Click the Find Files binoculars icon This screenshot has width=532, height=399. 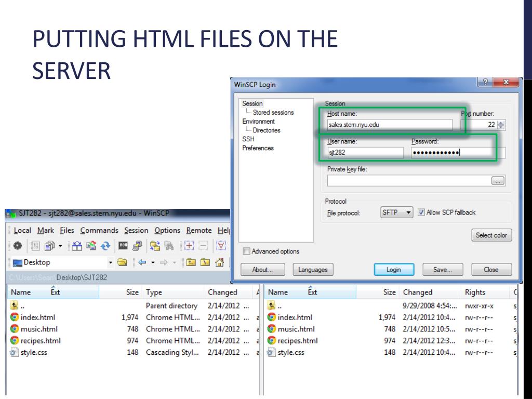[x=169, y=245]
